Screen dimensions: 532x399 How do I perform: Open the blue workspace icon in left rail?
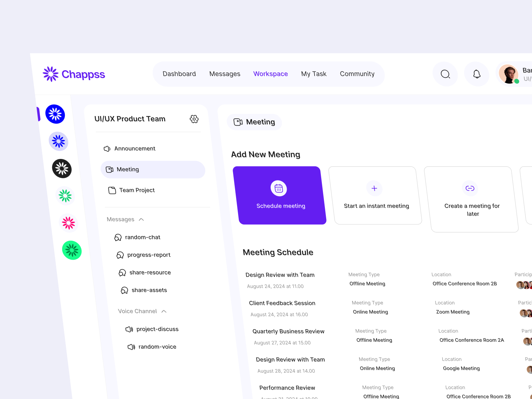[x=55, y=114]
